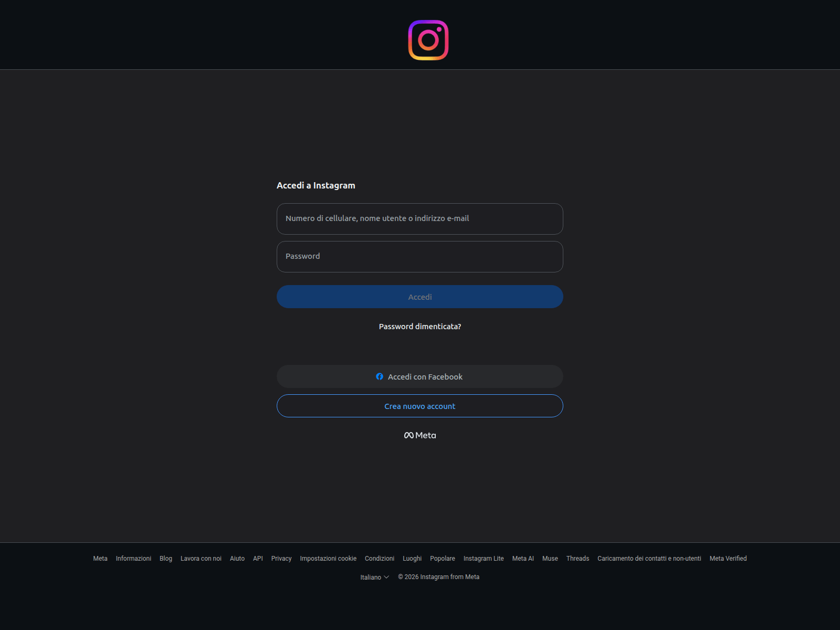Click the © 2026 Instagram from Meta text
This screenshot has height=630, width=840.
[439, 577]
